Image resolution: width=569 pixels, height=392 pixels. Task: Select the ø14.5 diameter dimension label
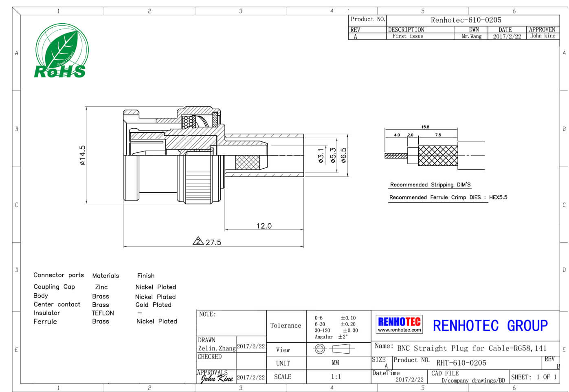[x=83, y=155]
